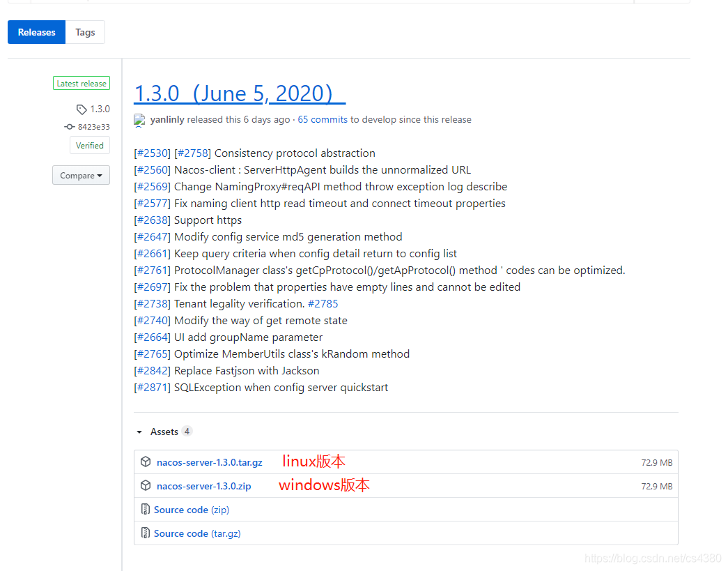
Task: Click yanlinly's avatar image
Action: [x=139, y=120]
